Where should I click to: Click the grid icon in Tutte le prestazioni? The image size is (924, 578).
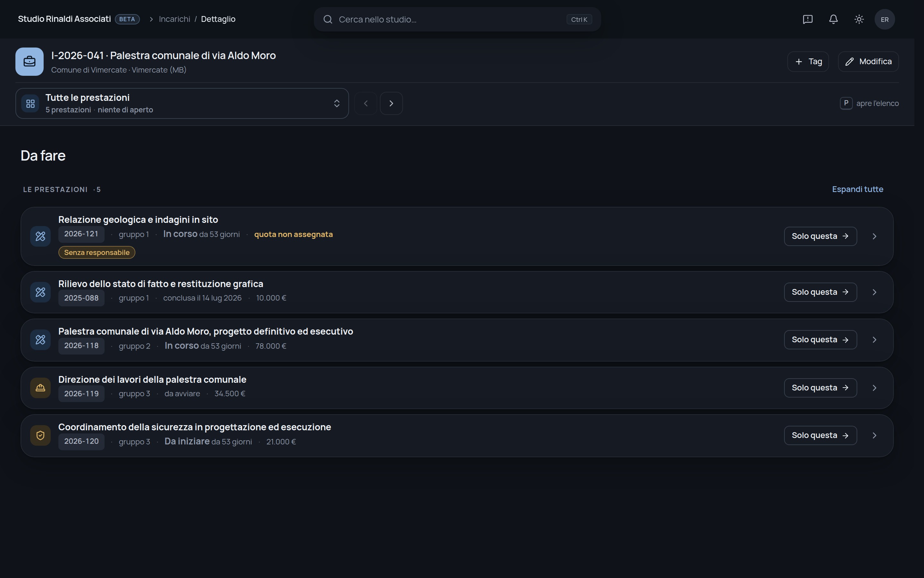click(30, 104)
